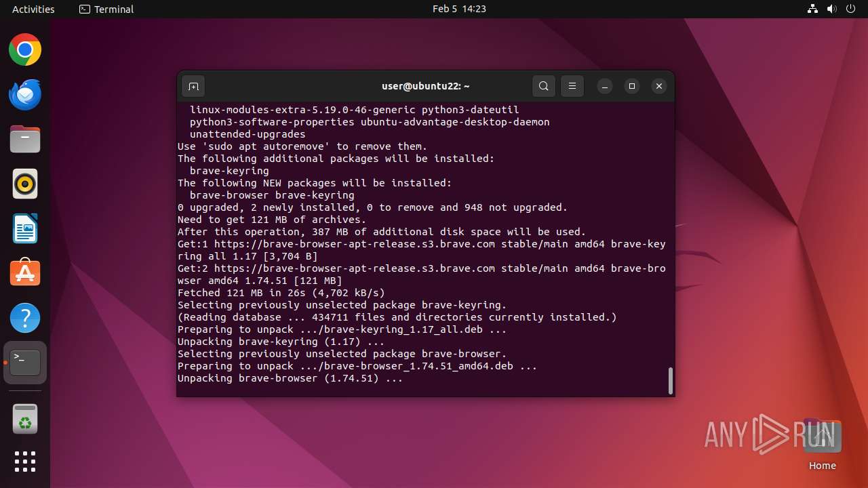Click 'wser amd64 1.74.51 [121 MB]' line
Image resolution: width=868 pixels, height=488 pixels.
pyautogui.click(x=260, y=281)
